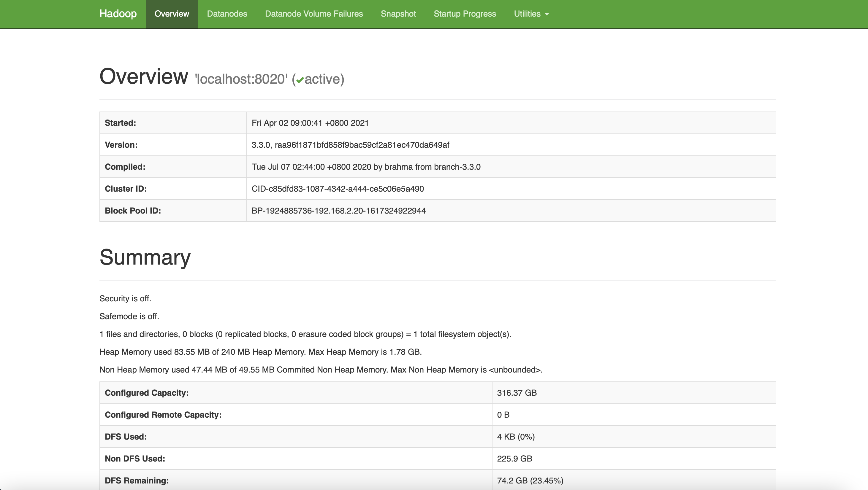Click the DFS Used value cell
The image size is (868, 490).
(516, 436)
